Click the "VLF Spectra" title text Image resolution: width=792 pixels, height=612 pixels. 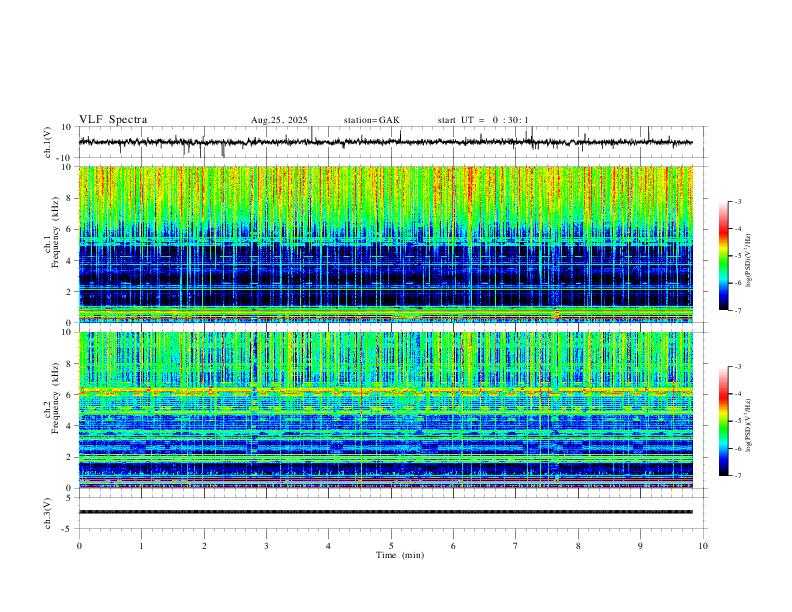113,120
